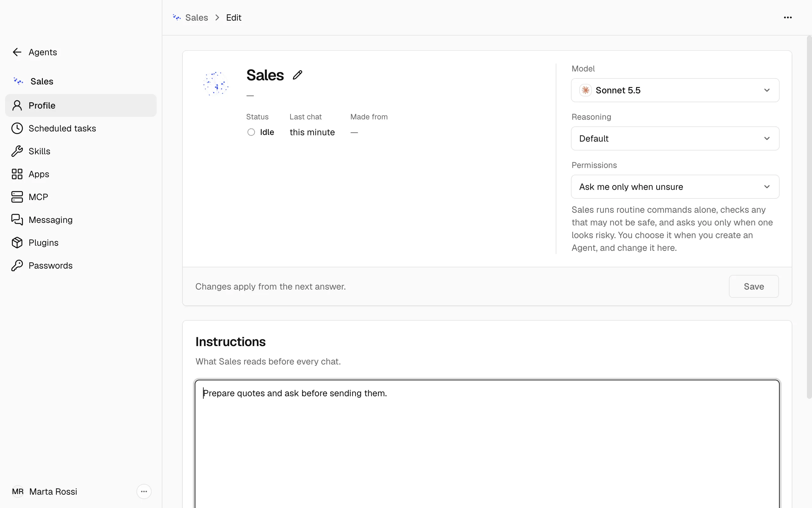Screen dimensions: 812x508
Task: Click the Apps grid icon
Action: tap(17, 174)
